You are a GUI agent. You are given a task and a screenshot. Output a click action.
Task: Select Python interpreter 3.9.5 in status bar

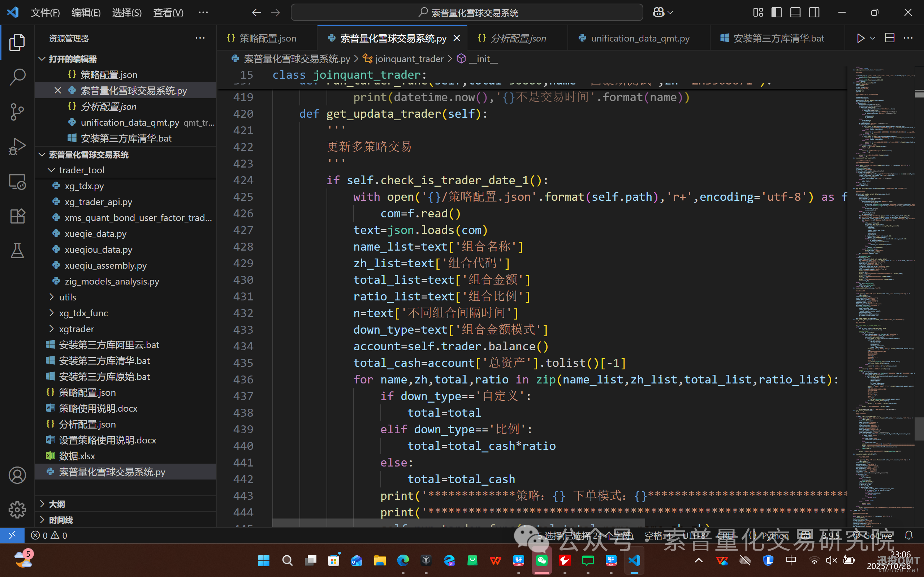coord(830,535)
